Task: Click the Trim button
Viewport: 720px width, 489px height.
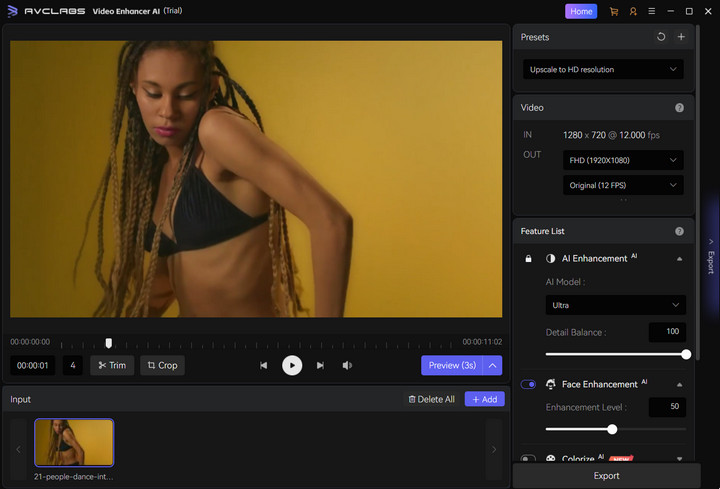Action: click(x=112, y=365)
